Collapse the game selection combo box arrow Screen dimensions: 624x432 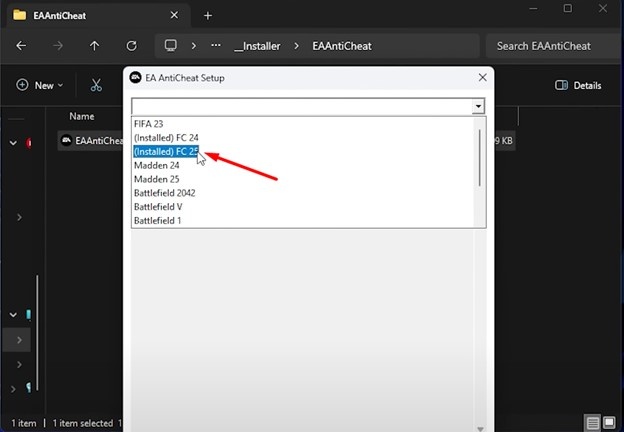coord(478,106)
